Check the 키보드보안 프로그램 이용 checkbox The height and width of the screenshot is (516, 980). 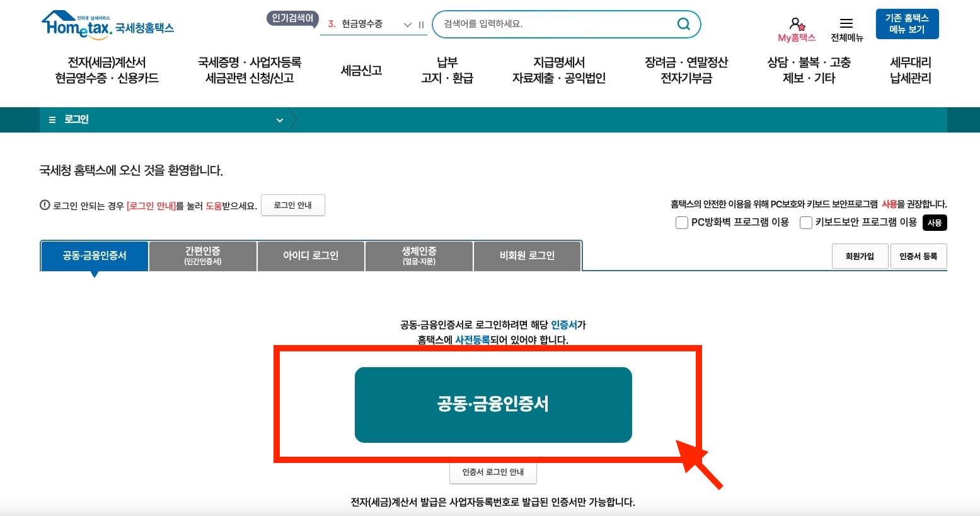(x=805, y=223)
